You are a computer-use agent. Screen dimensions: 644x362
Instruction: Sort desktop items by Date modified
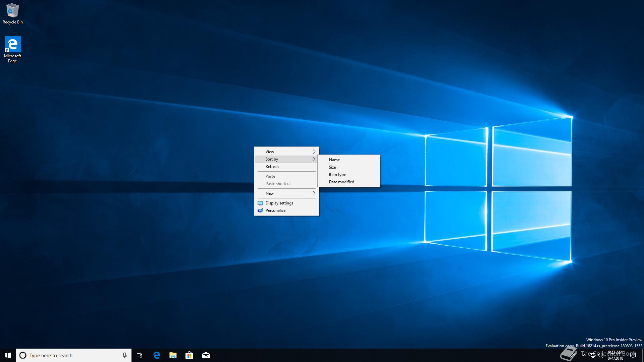coord(349,182)
